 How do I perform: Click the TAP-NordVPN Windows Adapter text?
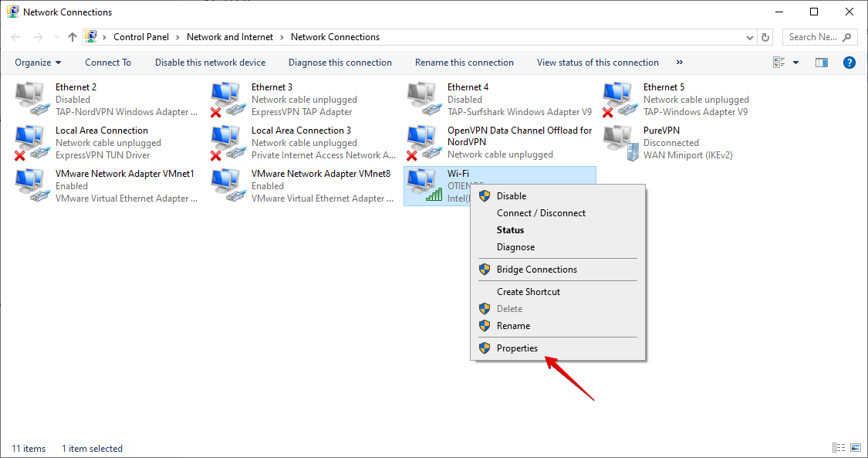127,112
